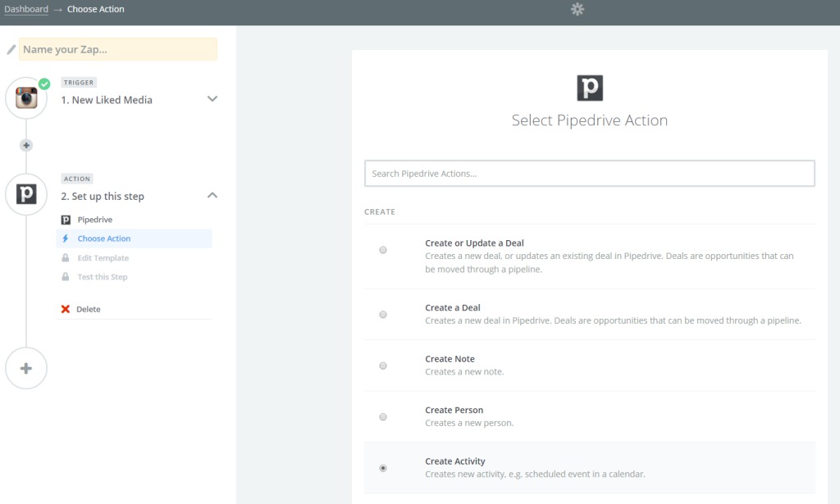
Task: Click the Select Pipedrive Action heading
Action: [x=590, y=120]
